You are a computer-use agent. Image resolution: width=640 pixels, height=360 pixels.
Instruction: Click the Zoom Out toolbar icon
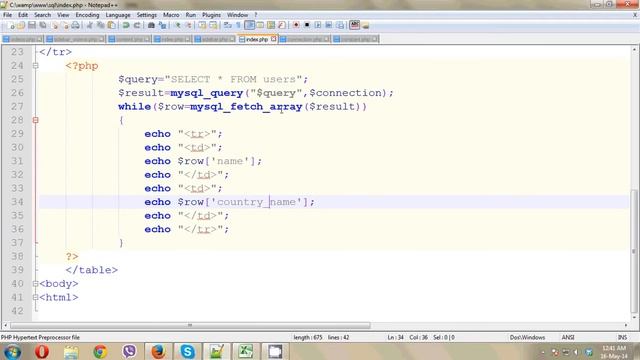pyautogui.click(x=188, y=25)
